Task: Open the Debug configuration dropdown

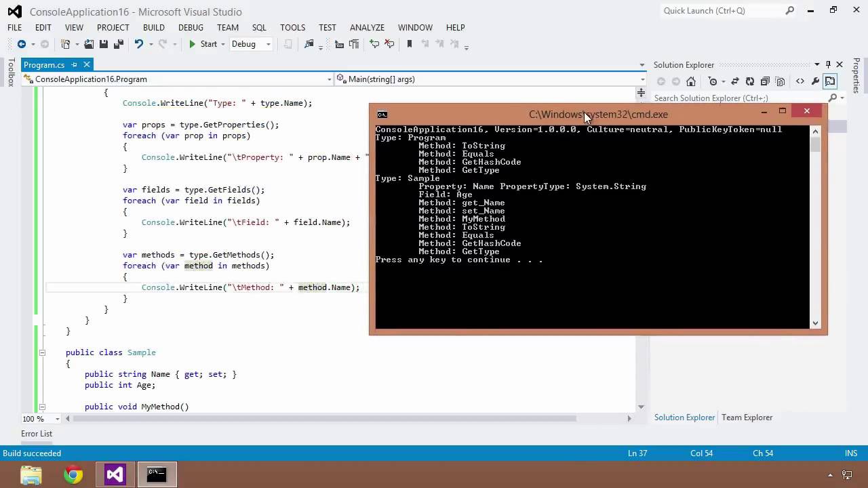Action: click(x=251, y=44)
